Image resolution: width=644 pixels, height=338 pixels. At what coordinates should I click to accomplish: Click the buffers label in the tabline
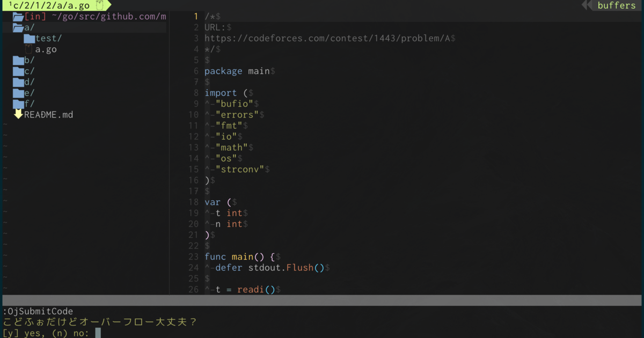617,5
